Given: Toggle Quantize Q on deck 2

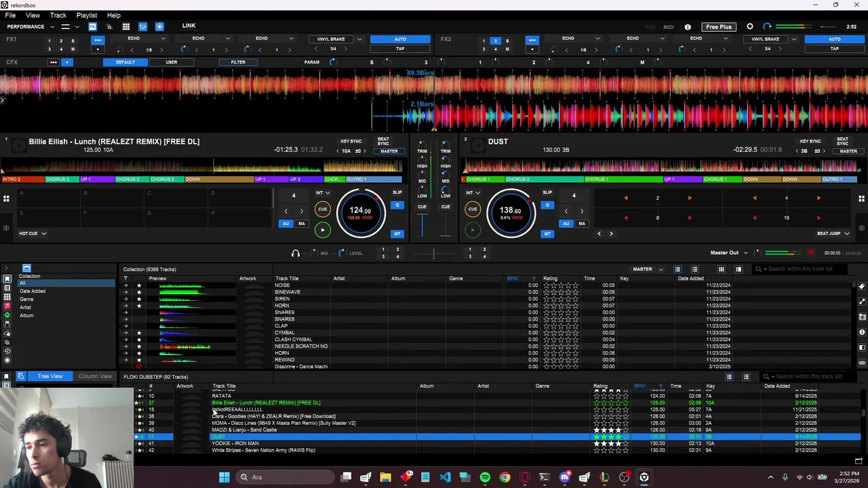Looking at the screenshot, I should pos(547,205).
